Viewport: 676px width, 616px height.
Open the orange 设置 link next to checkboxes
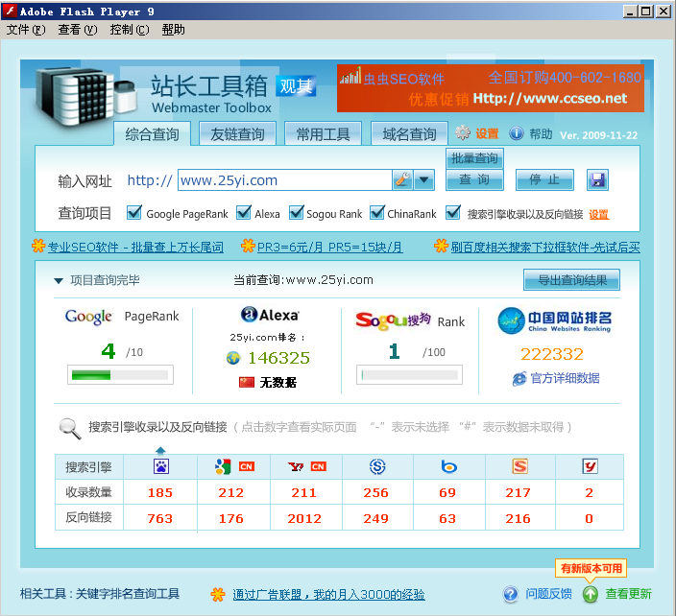[599, 214]
